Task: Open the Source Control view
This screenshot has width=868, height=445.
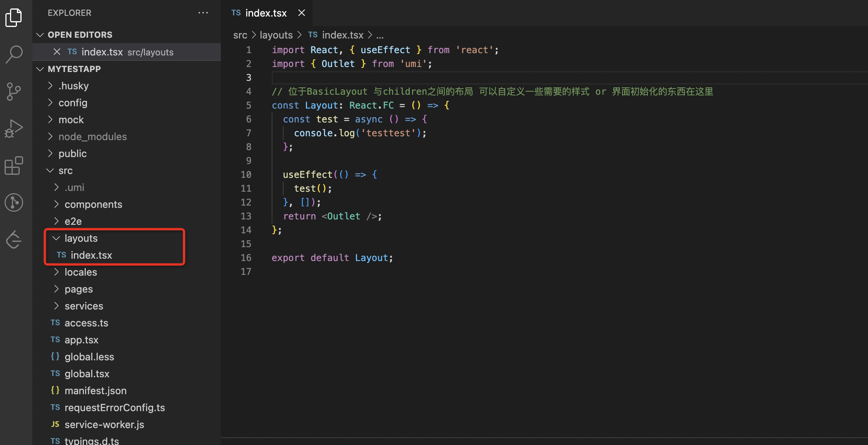Action: pos(14,91)
